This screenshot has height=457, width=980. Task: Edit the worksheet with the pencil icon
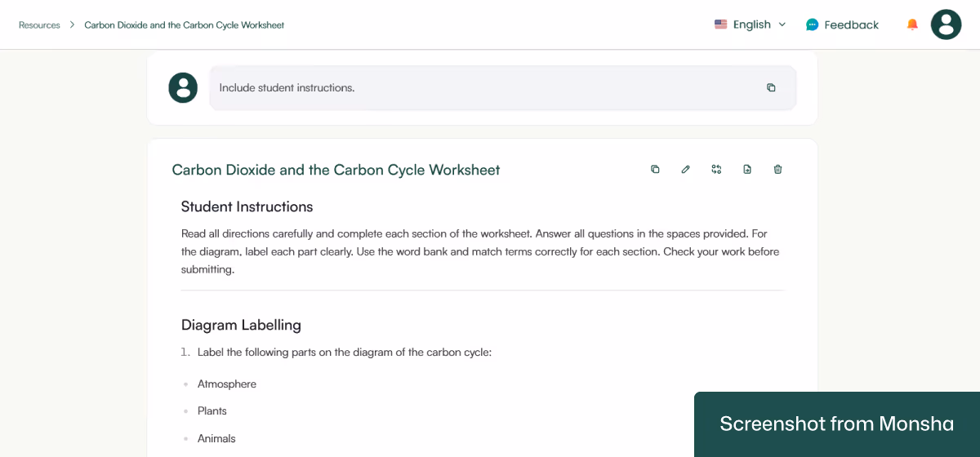point(685,170)
